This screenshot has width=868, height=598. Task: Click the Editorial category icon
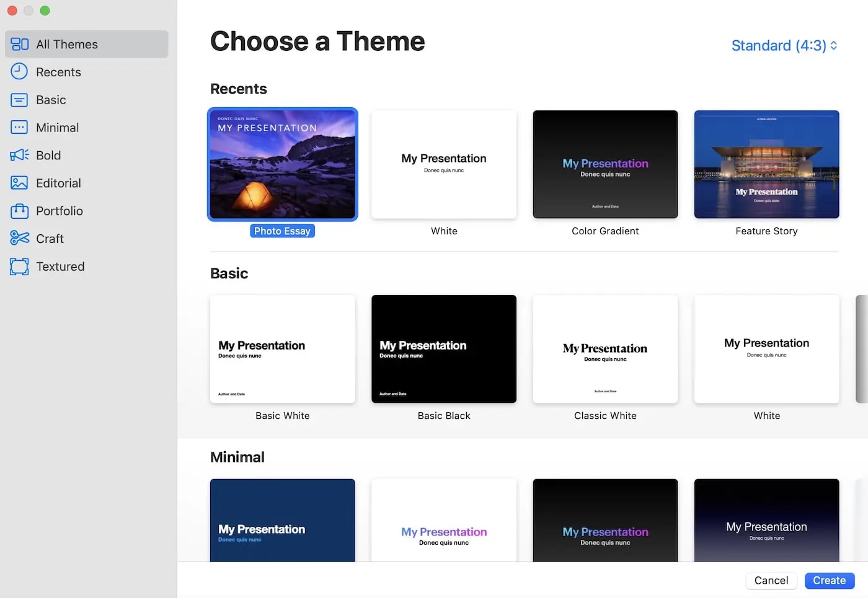(19, 183)
